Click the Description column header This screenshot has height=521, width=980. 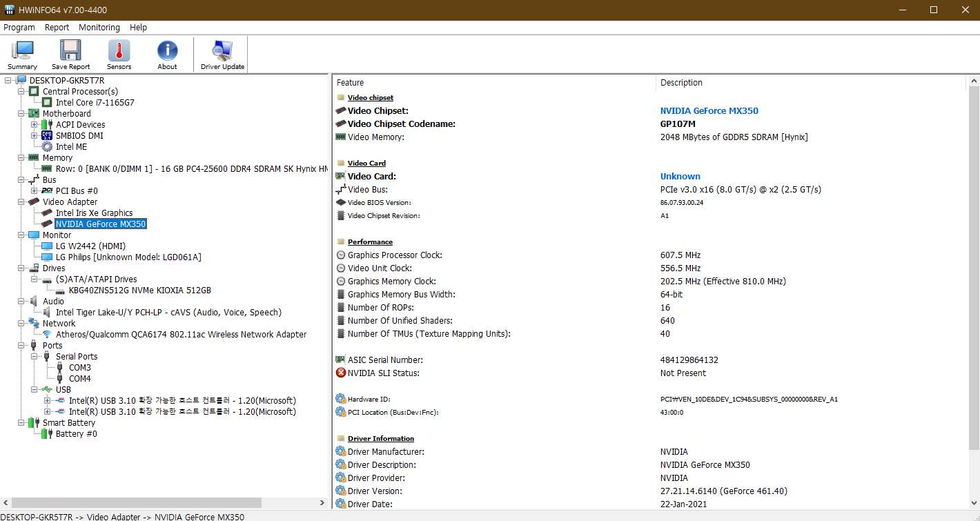pos(811,82)
